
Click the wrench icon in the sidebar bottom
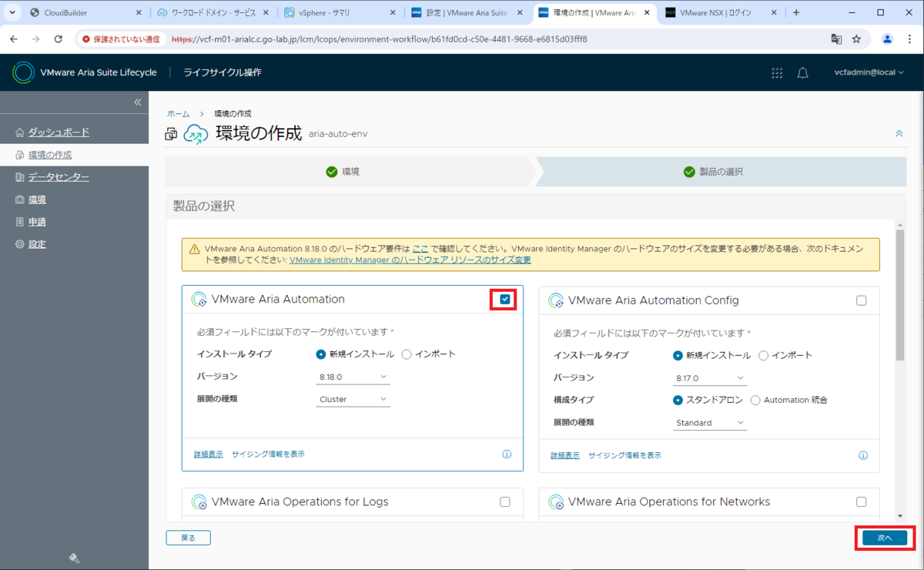coord(75,558)
